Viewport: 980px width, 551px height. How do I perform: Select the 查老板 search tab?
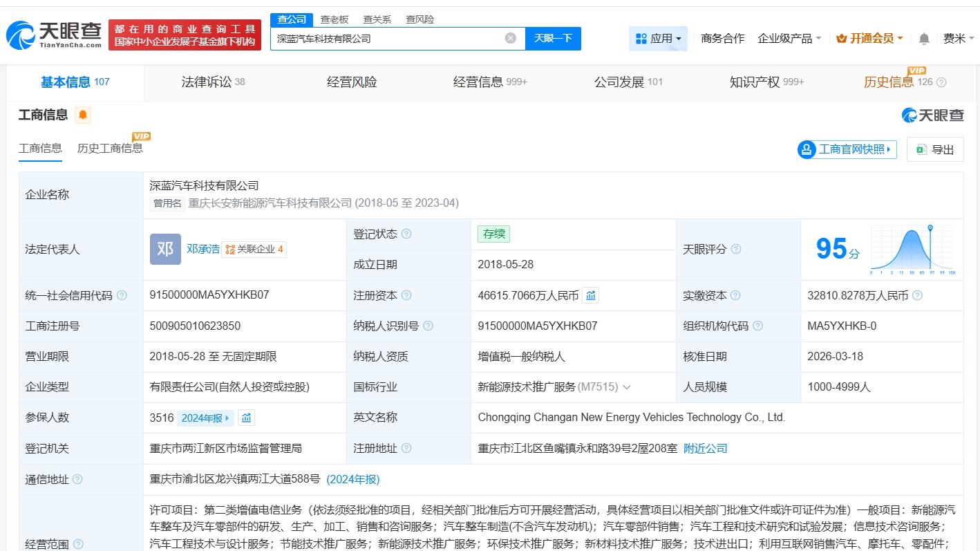click(334, 19)
